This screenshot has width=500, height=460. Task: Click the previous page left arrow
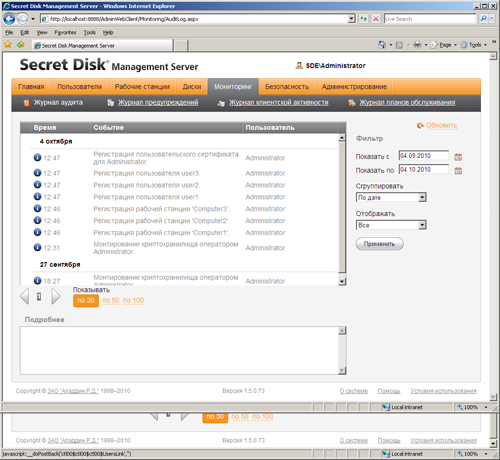tap(25, 296)
